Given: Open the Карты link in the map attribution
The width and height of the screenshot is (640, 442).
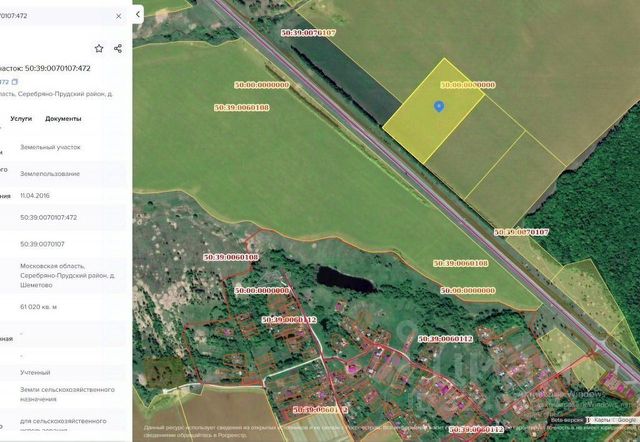Looking at the screenshot, I should click(602, 420).
